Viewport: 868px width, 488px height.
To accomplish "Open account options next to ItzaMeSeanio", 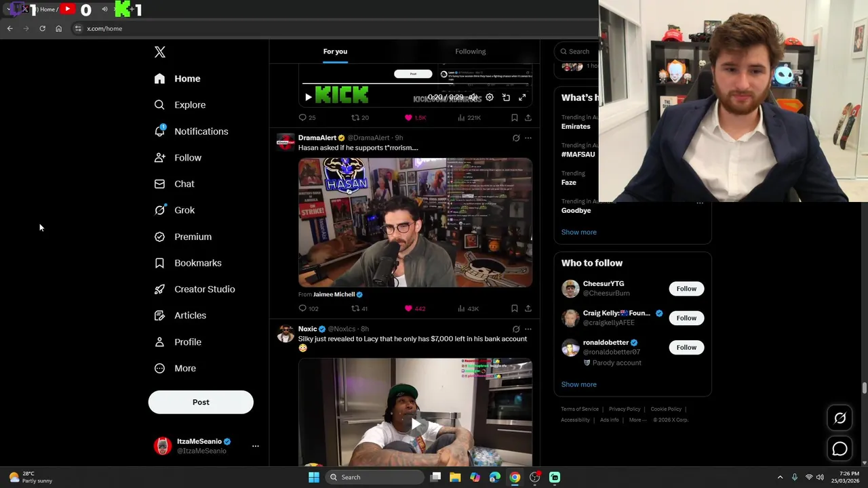I will click(256, 446).
